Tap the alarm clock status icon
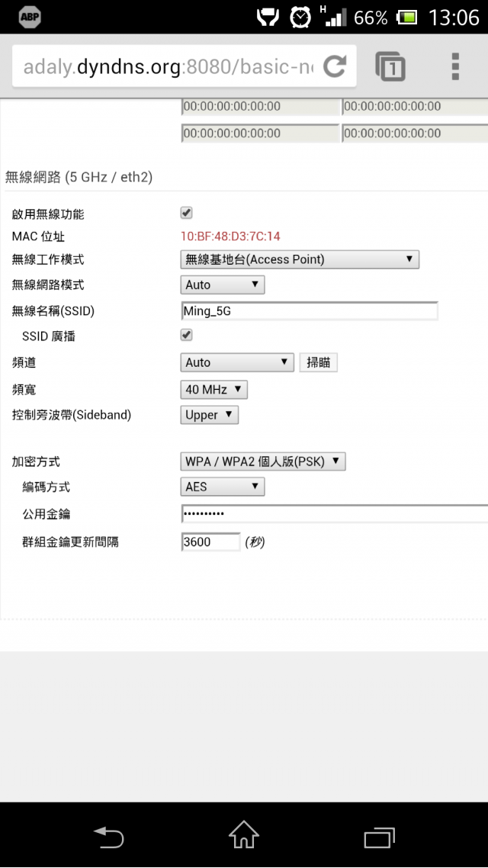This screenshot has height=868, width=488. pos(301,18)
